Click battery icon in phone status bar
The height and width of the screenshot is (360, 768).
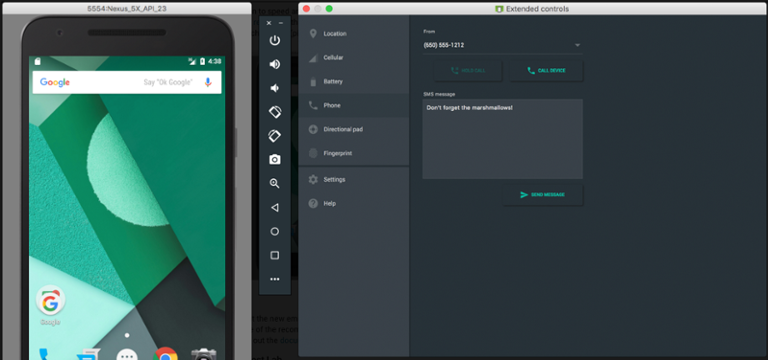[x=202, y=61]
